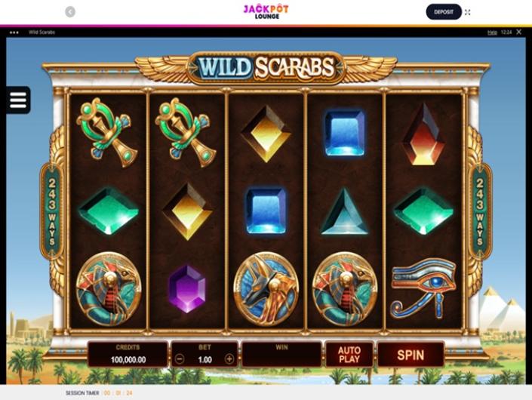Viewport: 532px width, 400px height.
Task: Open the hamburger menu on the left side
Action: [18, 100]
